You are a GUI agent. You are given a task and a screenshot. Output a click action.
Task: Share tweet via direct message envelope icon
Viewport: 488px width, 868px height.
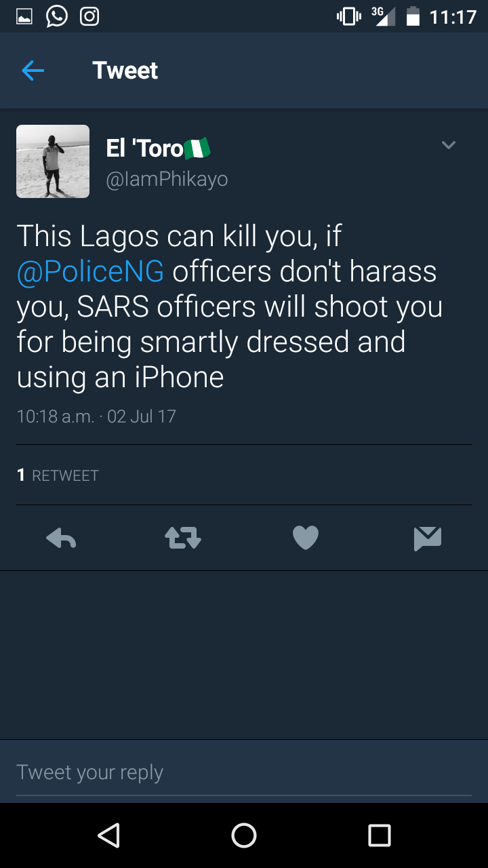pos(428,538)
